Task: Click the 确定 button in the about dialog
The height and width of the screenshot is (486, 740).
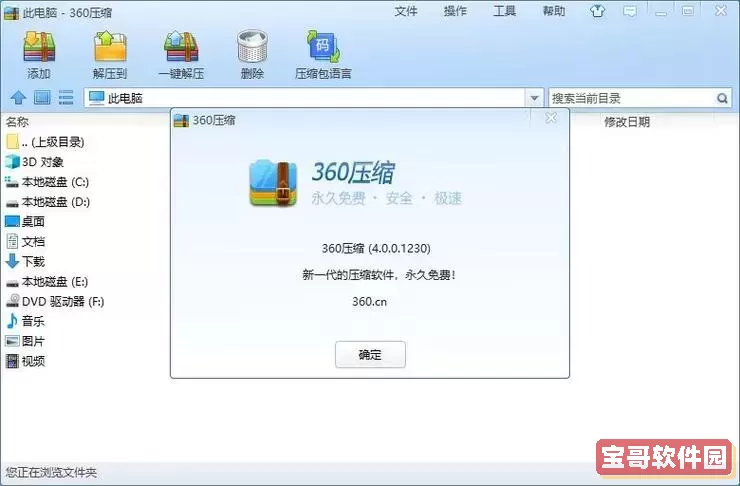Action: (370, 354)
